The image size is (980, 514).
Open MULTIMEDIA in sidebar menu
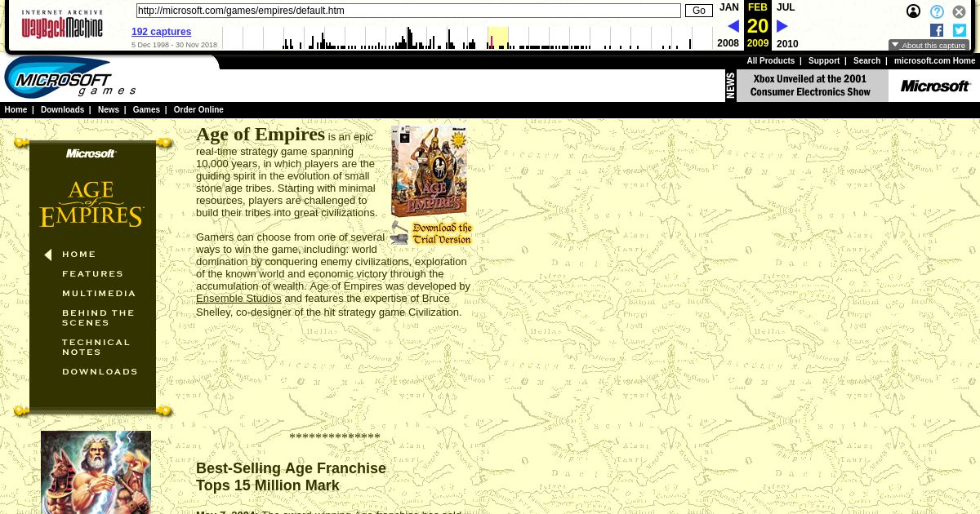coord(99,294)
